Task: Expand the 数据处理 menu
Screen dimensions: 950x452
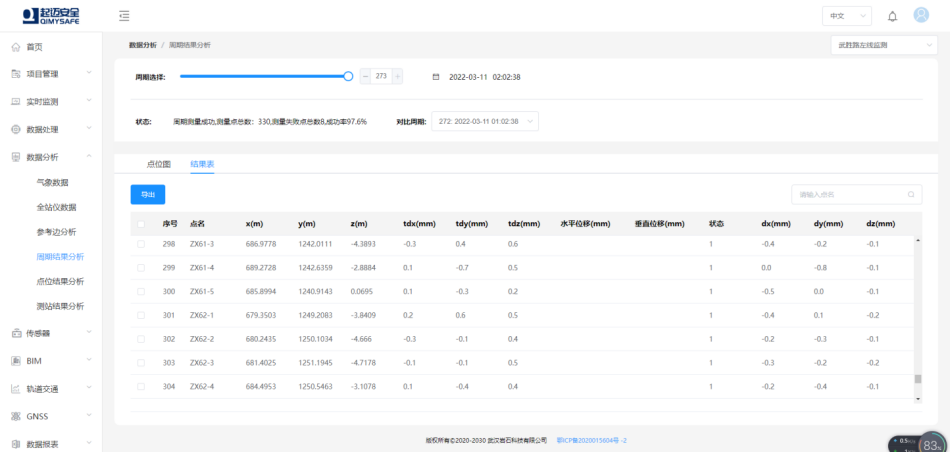Action: (x=89, y=128)
